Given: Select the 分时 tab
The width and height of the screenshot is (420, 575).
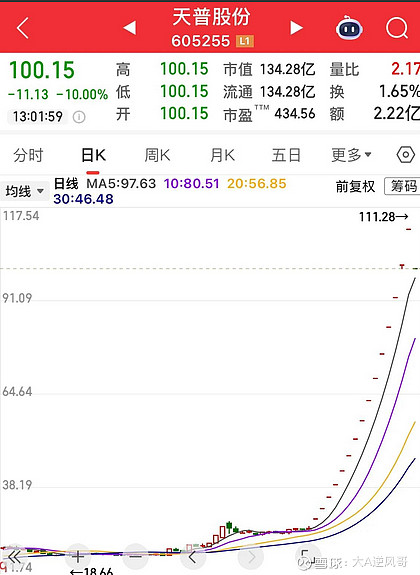Looking at the screenshot, I should pos(28,155).
